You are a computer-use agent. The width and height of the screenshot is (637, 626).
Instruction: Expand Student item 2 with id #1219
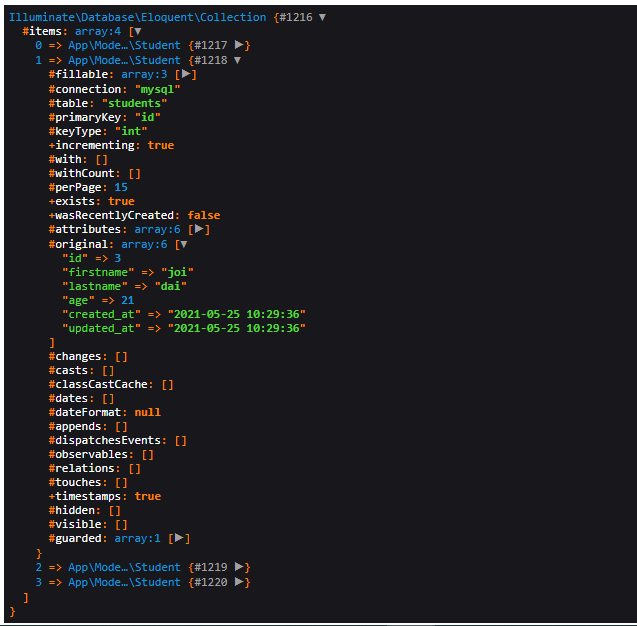pyautogui.click(x=240, y=567)
